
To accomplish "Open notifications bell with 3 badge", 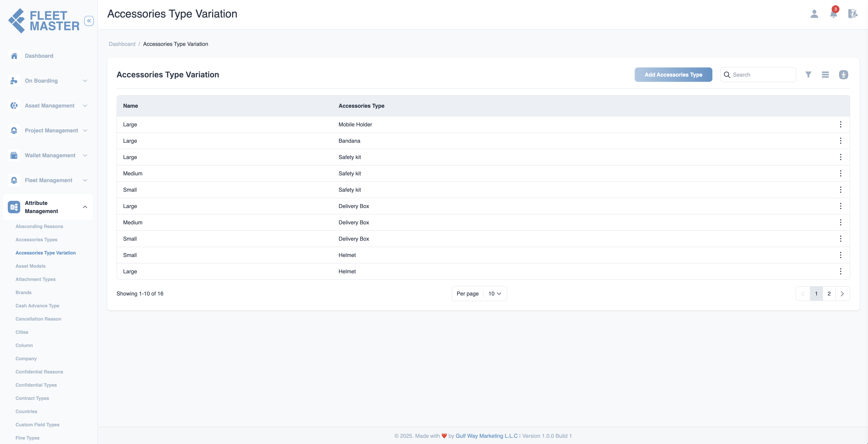I will 834,14.
